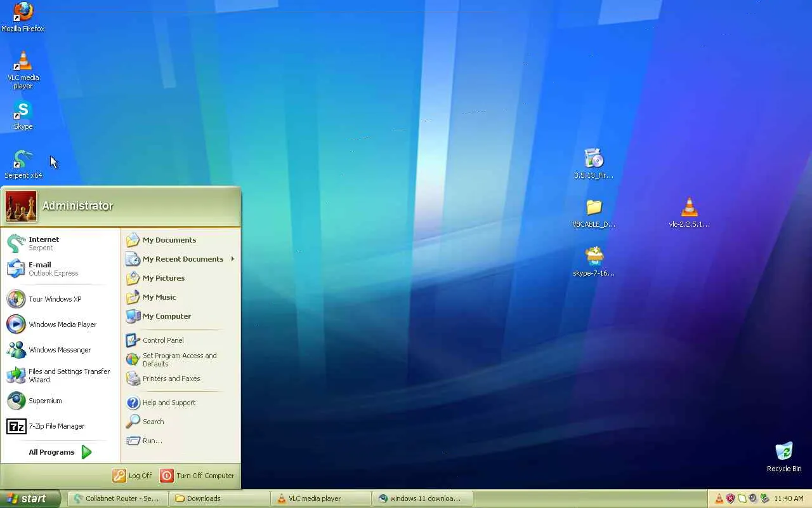Open My Documents folder

pyautogui.click(x=181, y=240)
